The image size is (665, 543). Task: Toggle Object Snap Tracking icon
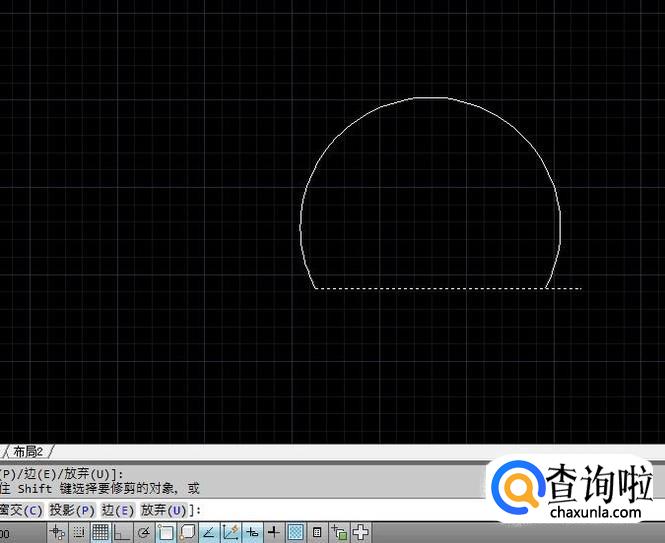coord(208,532)
